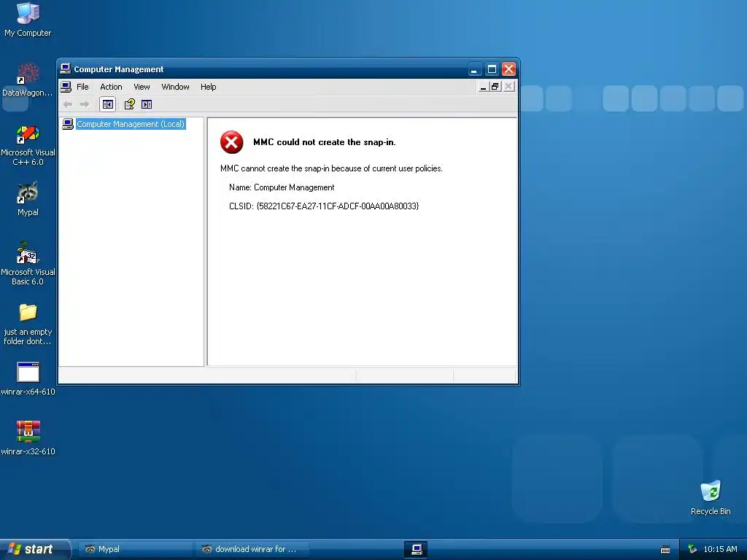This screenshot has width=747, height=560.
Task: Launch Microsoft Visual Basic 6.0 shortcut
Action: click(x=28, y=263)
